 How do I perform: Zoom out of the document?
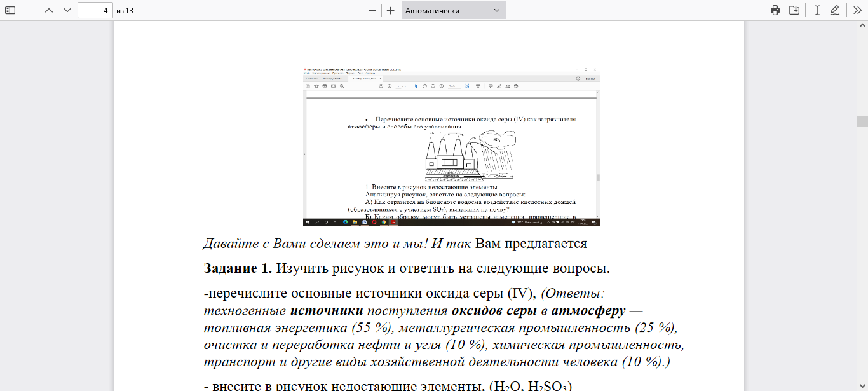coord(372,10)
